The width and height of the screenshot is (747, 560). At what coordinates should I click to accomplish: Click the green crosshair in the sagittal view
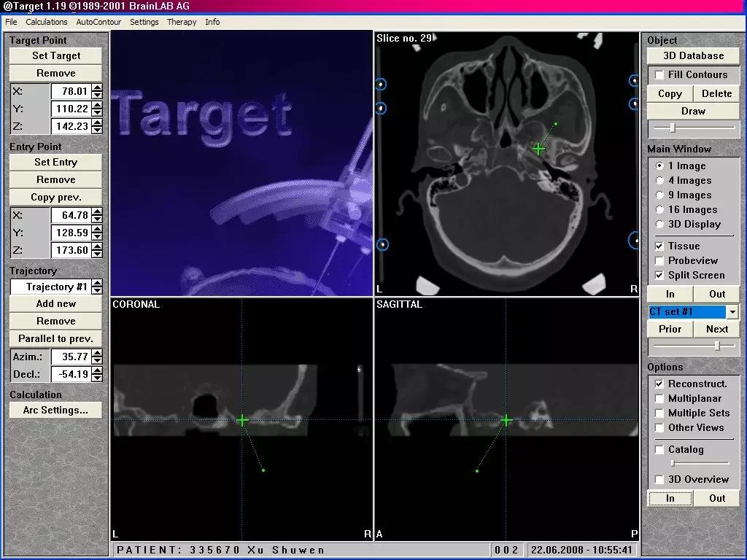pos(506,420)
